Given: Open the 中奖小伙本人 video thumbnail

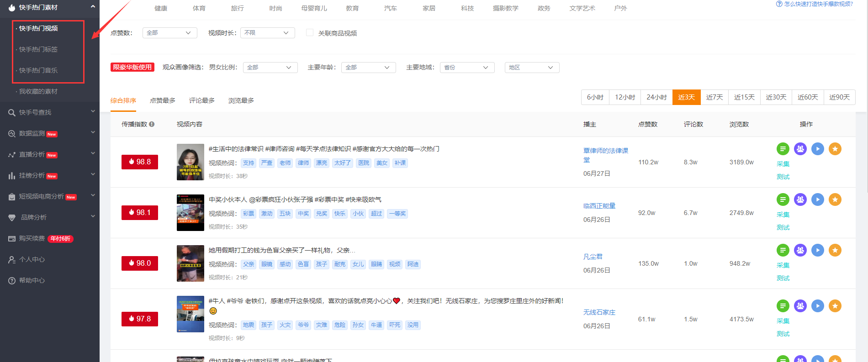Looking at the screenshot, I should (191, 213).
